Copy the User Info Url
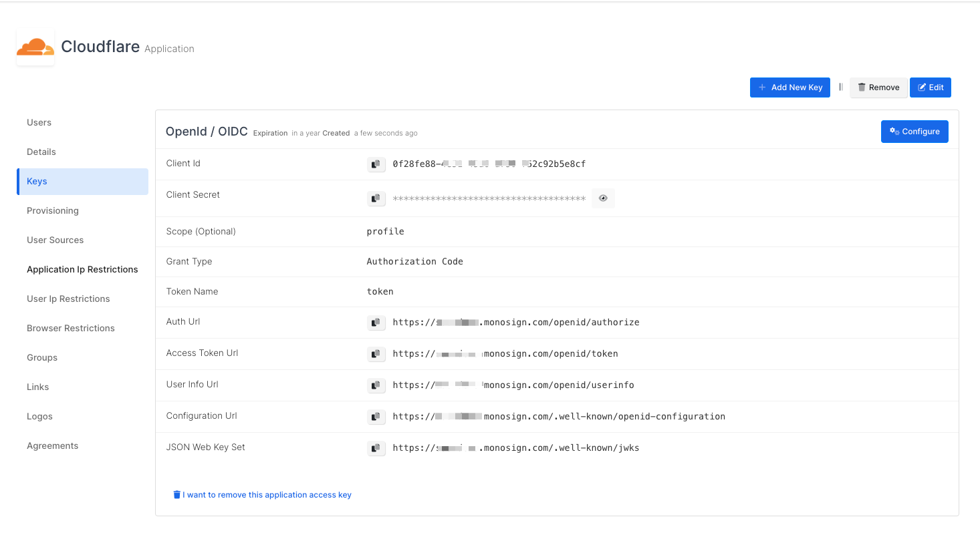The height and width of the screenshot is (543, 980). click(376, 385)
